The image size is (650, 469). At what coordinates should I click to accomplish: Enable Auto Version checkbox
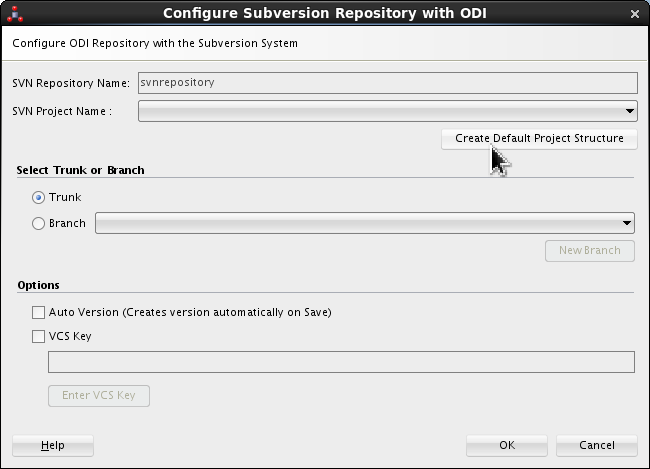(39, 312)
